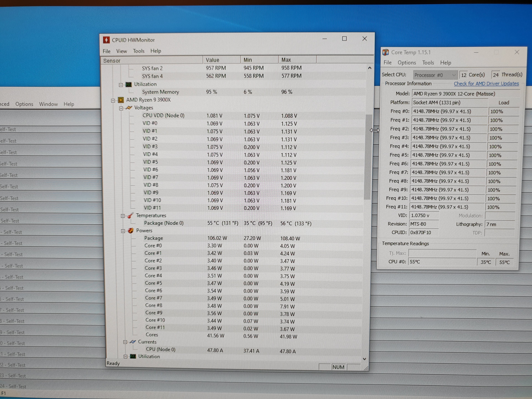The width and height of the screenshot is (532, 399).
Task: Open HWMonitor View menu
Action: 122,51
